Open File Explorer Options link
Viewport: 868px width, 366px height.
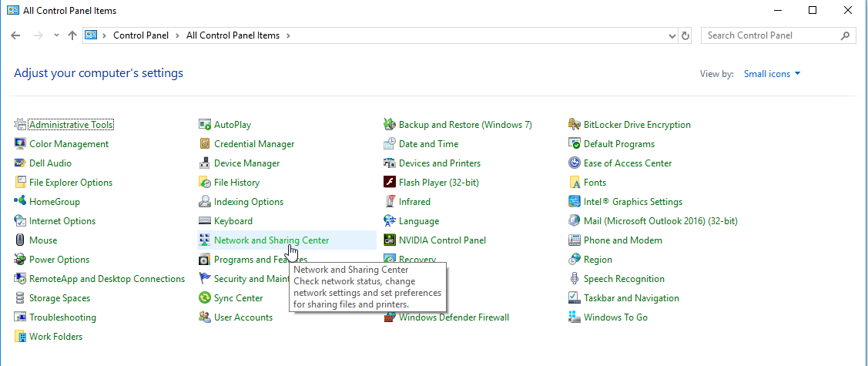tap(71, 182)
